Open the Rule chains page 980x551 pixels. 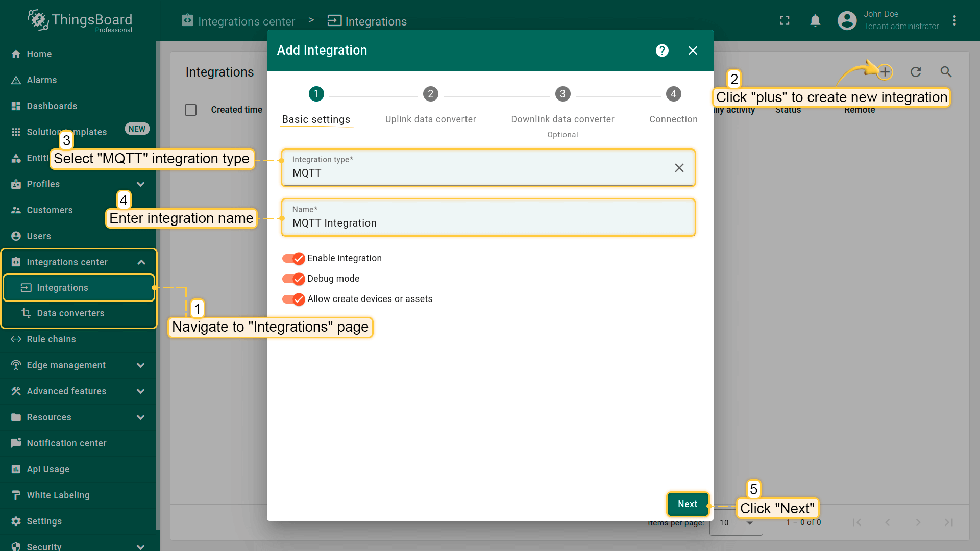[x=51, y=339]
